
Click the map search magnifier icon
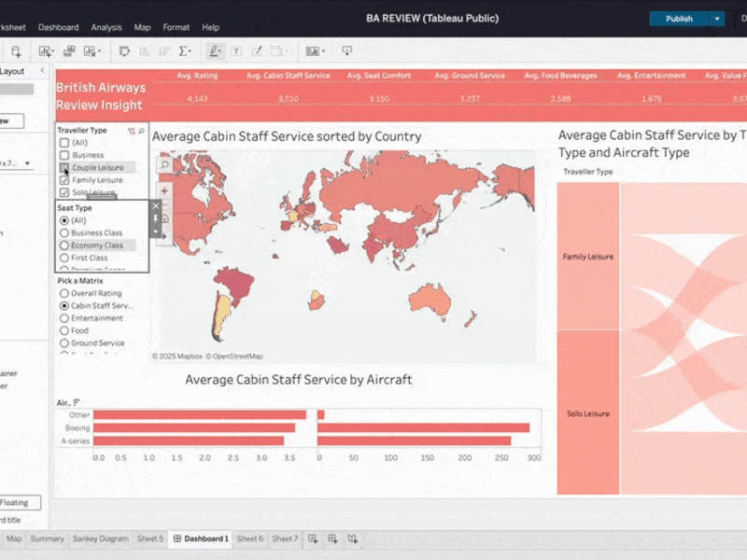click(x=164, y=165)
